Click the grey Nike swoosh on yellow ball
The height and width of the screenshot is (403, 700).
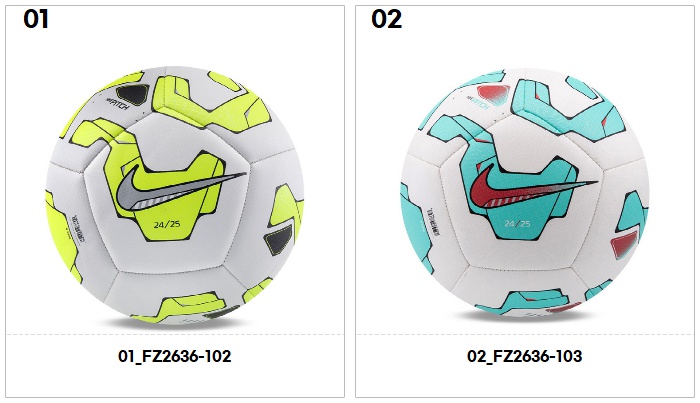(179, 192)
